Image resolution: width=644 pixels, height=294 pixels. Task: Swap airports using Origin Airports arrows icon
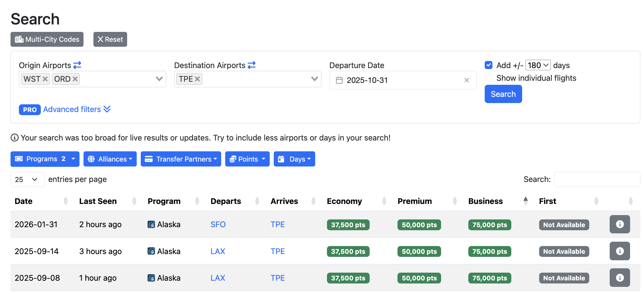[x=77, y=65]
